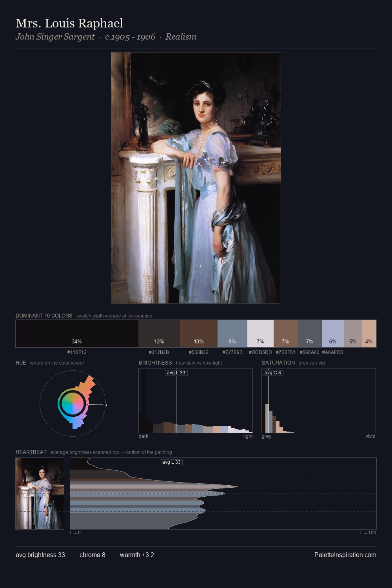Viewport: 392px width, 588px height.
Task: Pick the 10% brown swatch #533B32
Action: click(199, 334)
